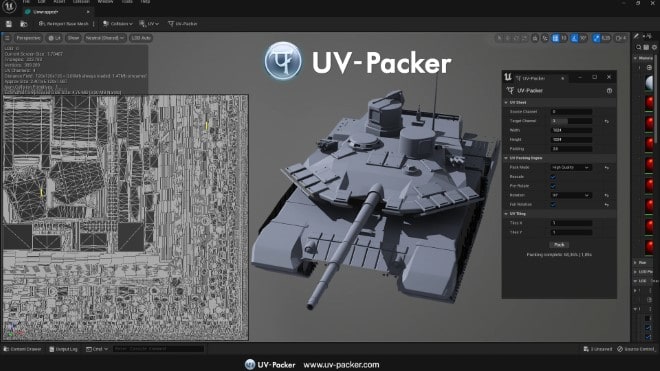Screen dimensions: 660x371
Task: Open the viewport hamburger options menu
Action: point(7,38)
